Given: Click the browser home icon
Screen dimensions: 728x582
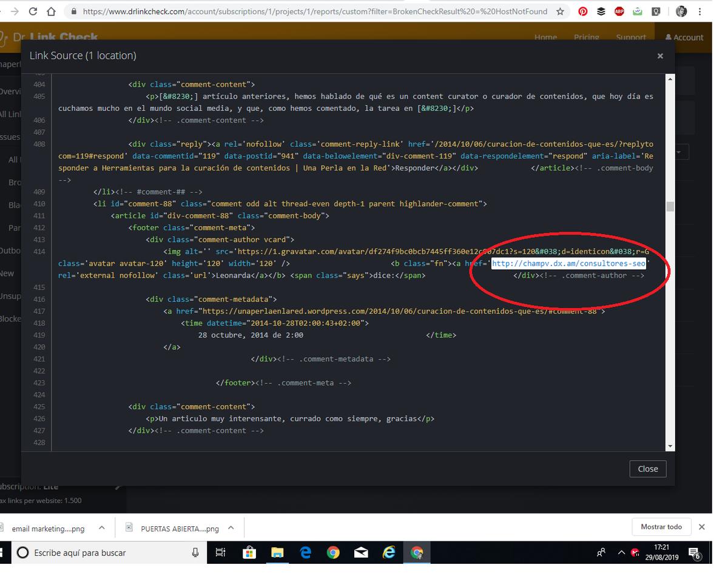Looking at the screenshot, I should (x=52, y=12).
